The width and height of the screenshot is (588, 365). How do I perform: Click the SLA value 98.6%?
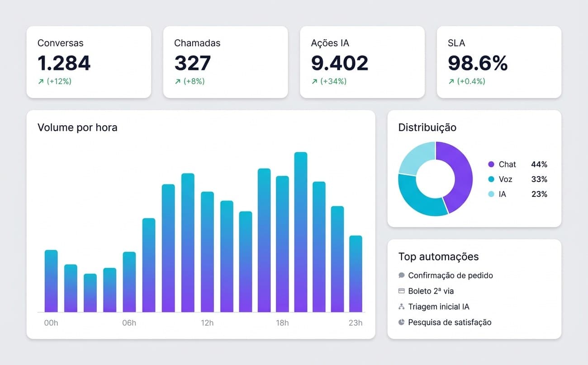[x=478, y=63]
